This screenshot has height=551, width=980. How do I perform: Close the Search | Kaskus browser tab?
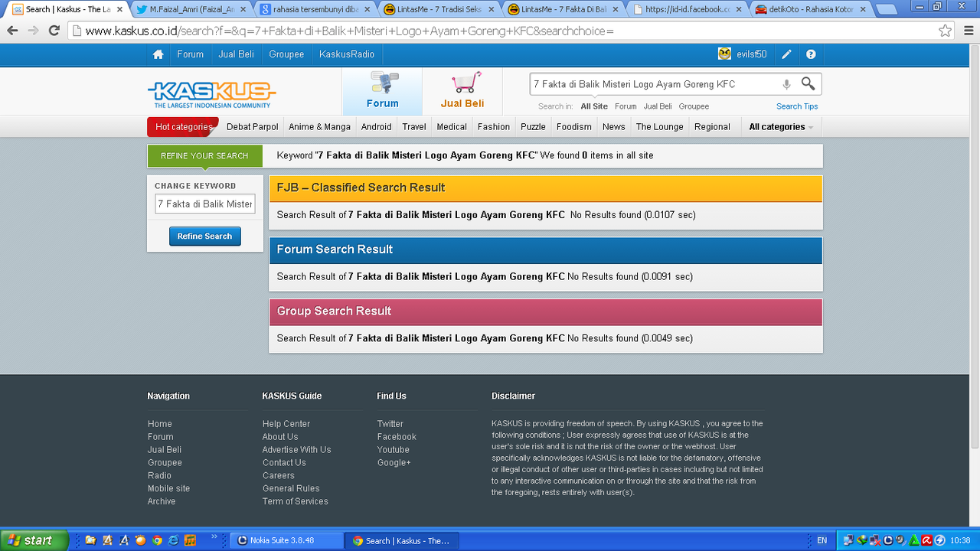pyautogui.click(x=119, y=9)
